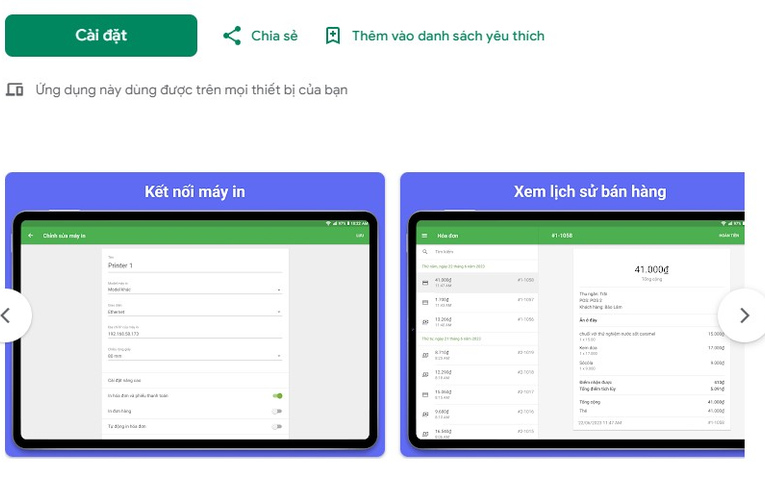
Task: Click the Chia sẻ share icon
Action: point(232,36)
